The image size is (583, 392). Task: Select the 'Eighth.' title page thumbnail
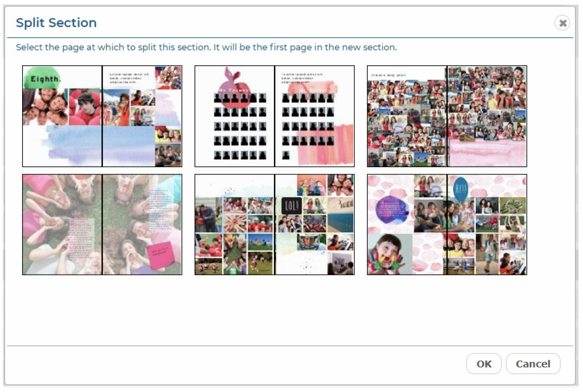[62, 116]
